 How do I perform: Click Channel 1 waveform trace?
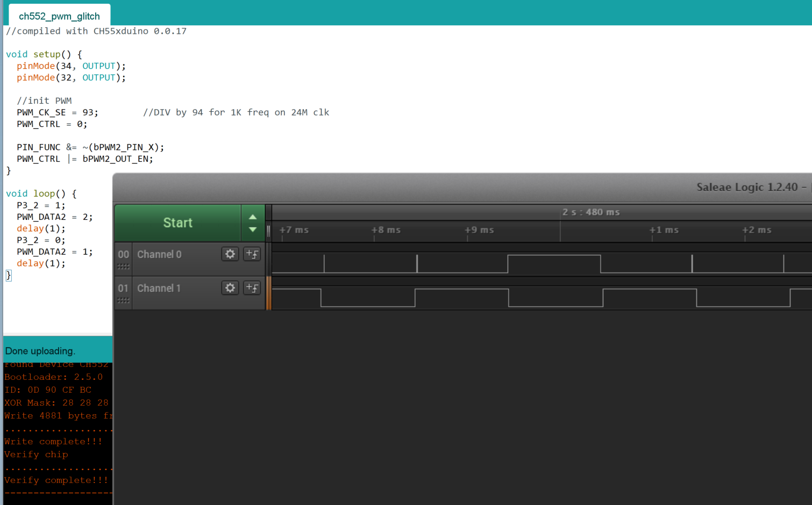coord(542,298)
